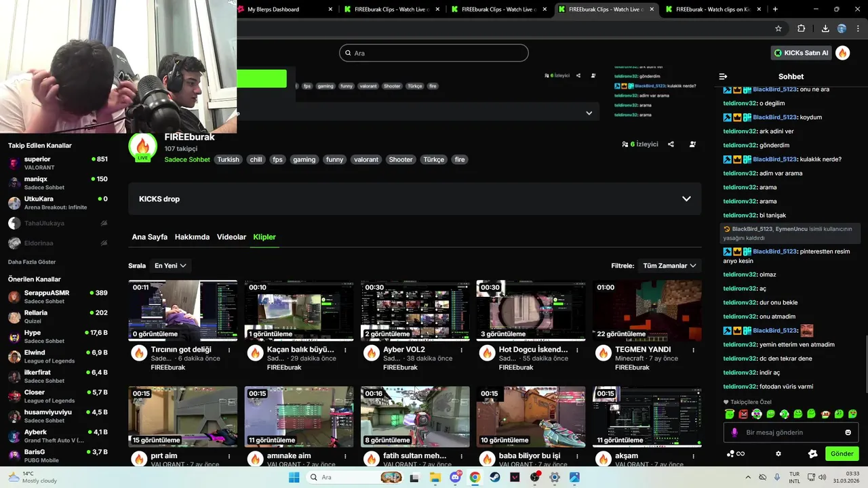The width and height of the screenshot is (868, 488).
Task: Click the Turkish tag chip
Action: 229,160
